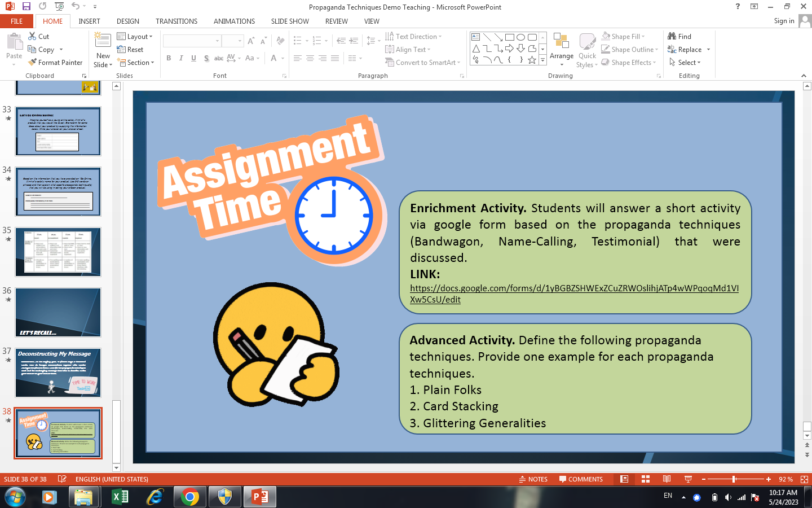
Task: Fit slide to current window
Action: [804, 479]
